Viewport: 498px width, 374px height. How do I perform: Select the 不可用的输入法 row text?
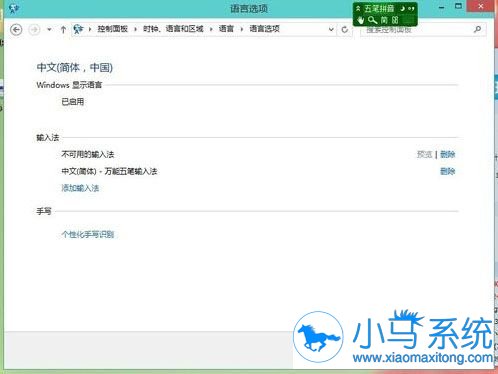[88, 154]
